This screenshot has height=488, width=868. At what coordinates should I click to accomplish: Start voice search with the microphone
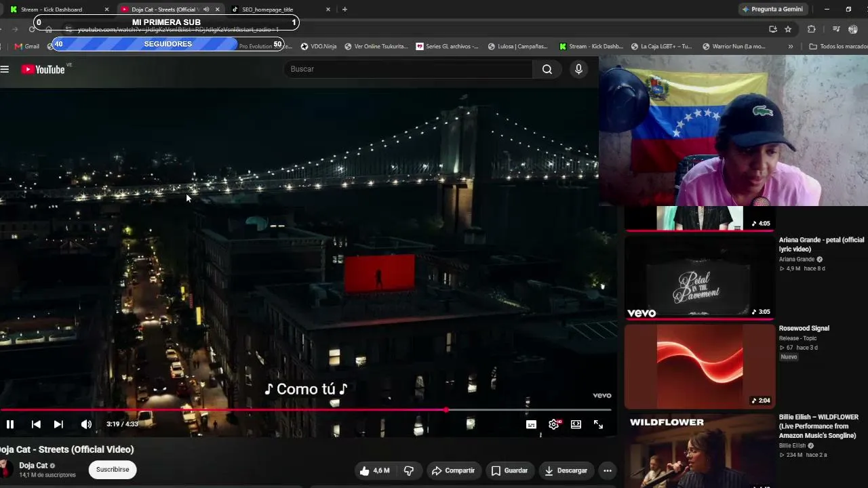(578, 69)
